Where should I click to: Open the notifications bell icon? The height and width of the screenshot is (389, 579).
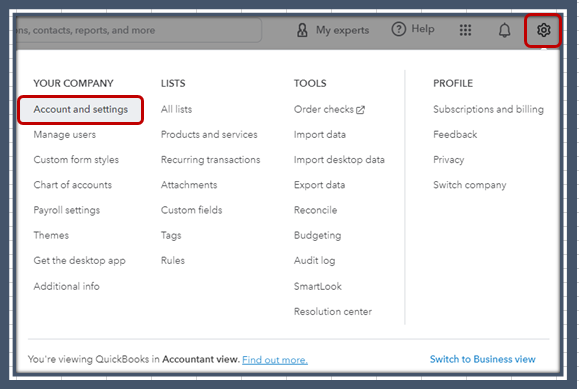504,30
